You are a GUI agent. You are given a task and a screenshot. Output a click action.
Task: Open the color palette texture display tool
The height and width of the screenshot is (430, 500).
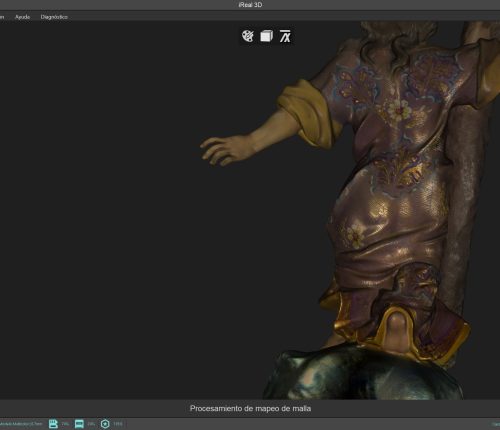coord(248,36)
